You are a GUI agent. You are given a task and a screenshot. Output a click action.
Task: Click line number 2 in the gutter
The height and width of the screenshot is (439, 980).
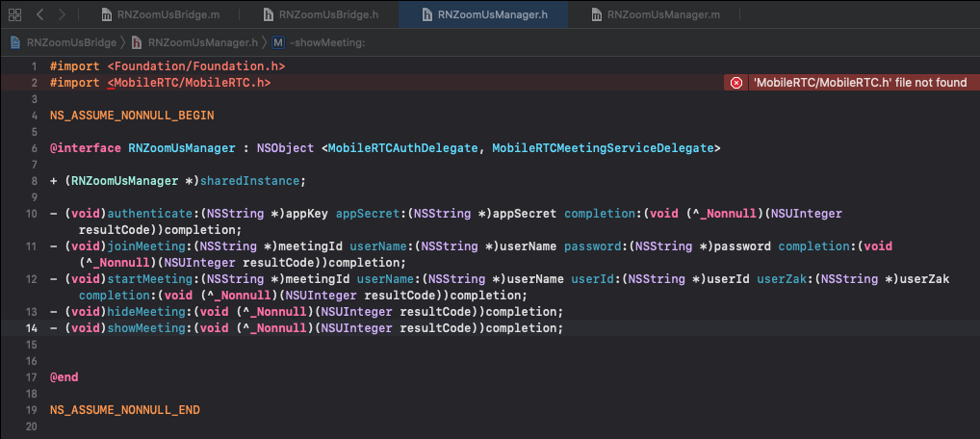[x=34, y=84]
